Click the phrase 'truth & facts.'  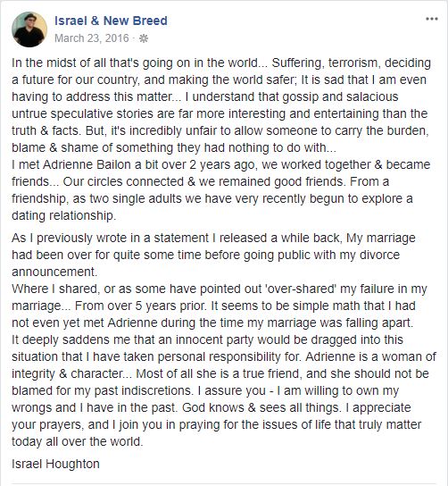click(46, 130)
